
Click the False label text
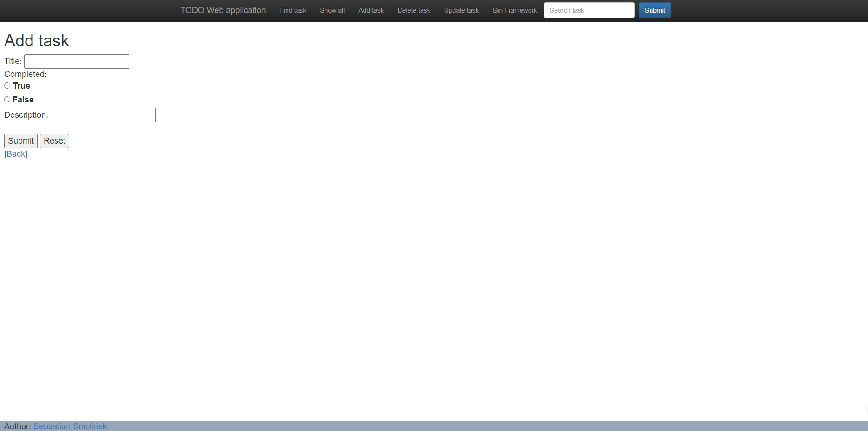23,100
